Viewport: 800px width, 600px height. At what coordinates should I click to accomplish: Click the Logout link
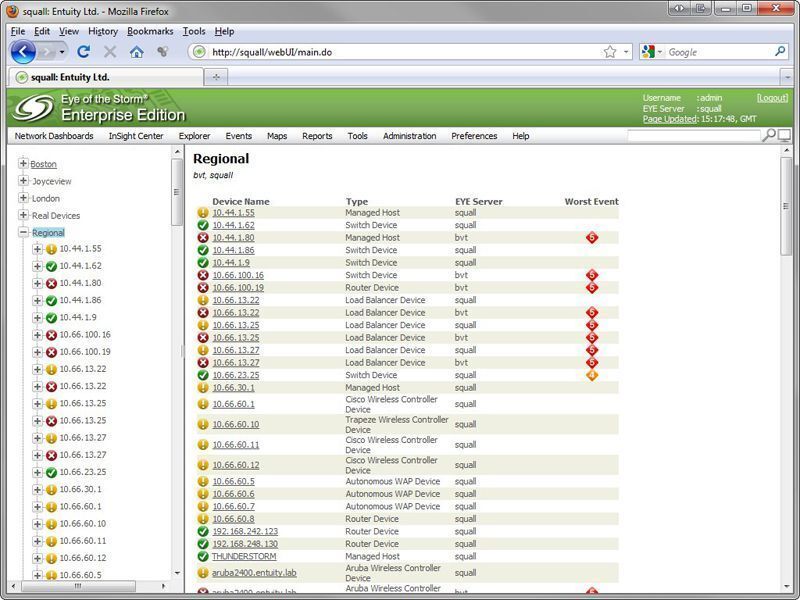[772, 98]
